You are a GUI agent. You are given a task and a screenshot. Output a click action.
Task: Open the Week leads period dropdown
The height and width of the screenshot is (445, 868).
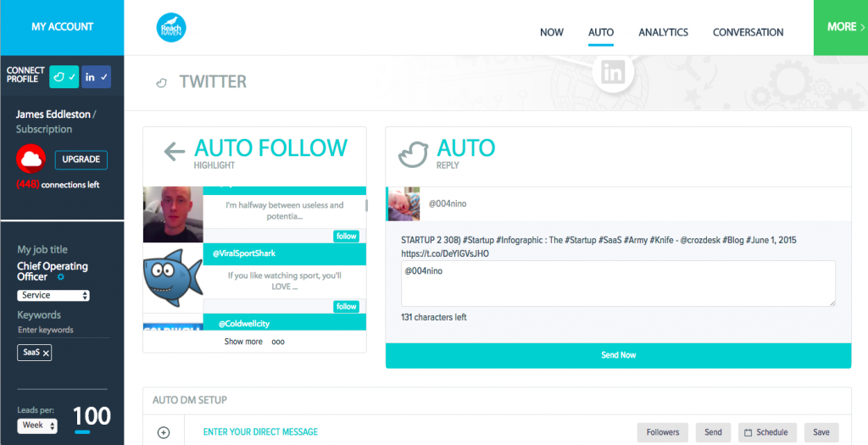(37, 426)
